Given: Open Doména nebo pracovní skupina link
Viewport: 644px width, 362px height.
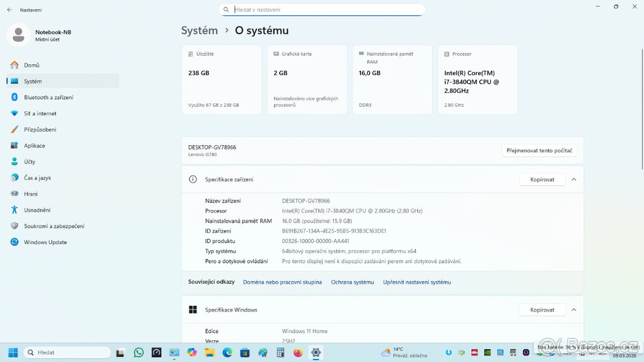Looking at the screenshot, I should point(282,282).
